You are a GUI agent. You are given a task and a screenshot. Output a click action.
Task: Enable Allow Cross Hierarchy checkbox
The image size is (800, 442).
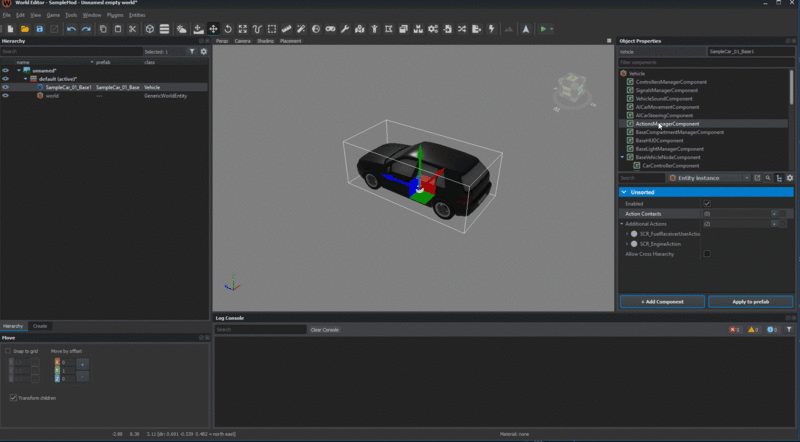point(707,254)
